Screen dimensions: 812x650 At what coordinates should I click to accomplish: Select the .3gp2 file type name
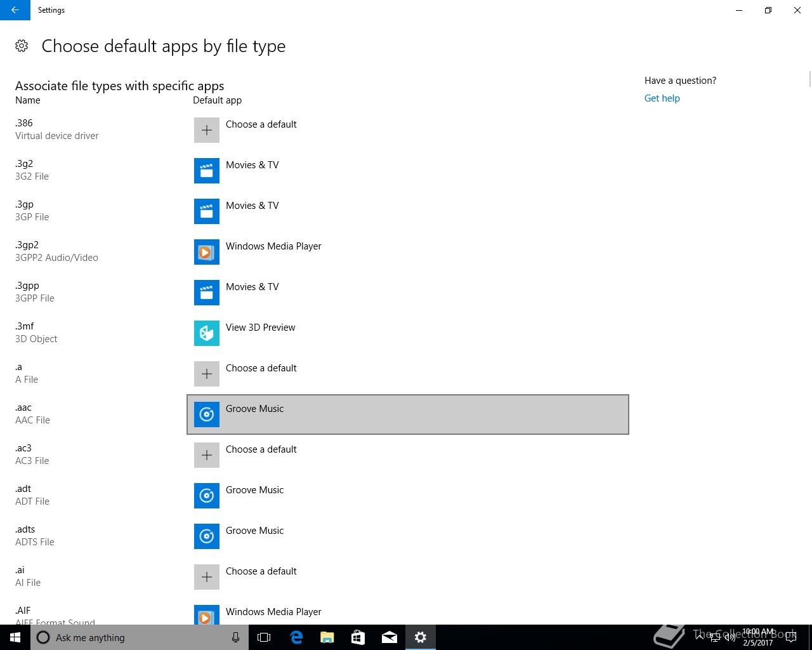coord(27,245)
